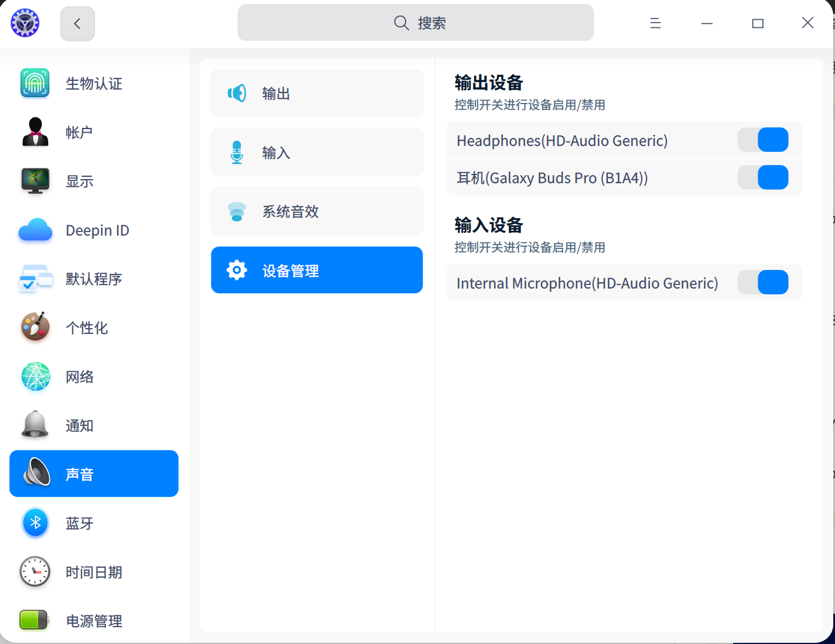Click 耳机(Galaxy Buds Pro (B1A4)) device name
Screen dimensions: 835x644
[552, 178]
